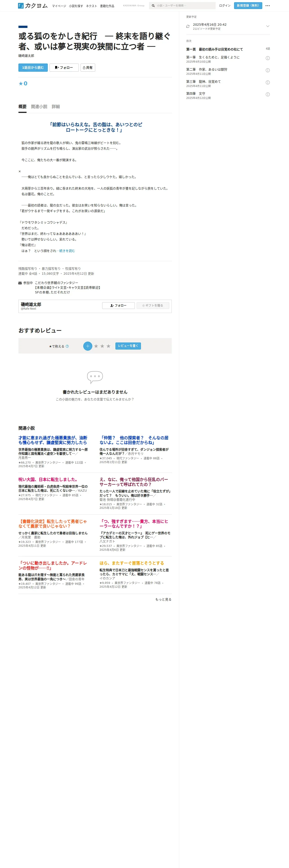Open novel え、なに、俺って他国から狂乱のバーサーカー
Viewport: 289px width, 868px height.
coord(133,482)
